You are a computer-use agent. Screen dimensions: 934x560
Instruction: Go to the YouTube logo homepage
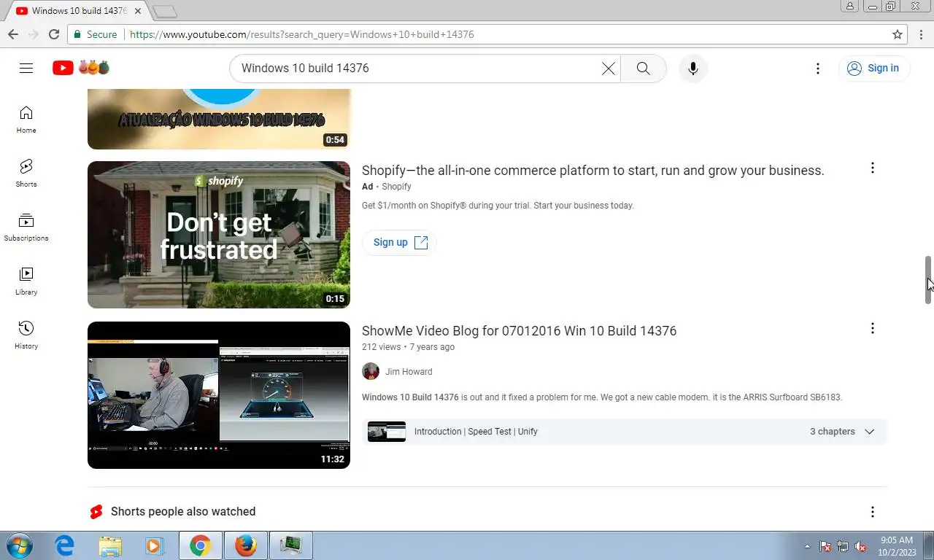click(x=81, y=68)
